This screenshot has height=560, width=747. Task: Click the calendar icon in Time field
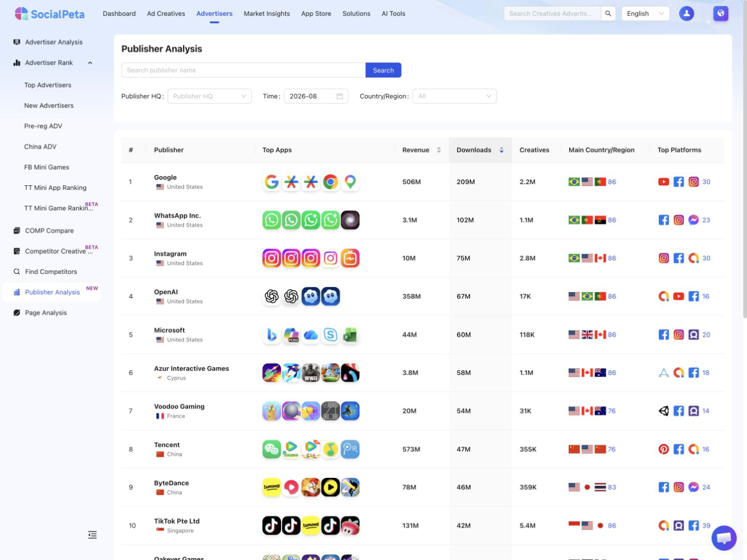click(340, 96)
